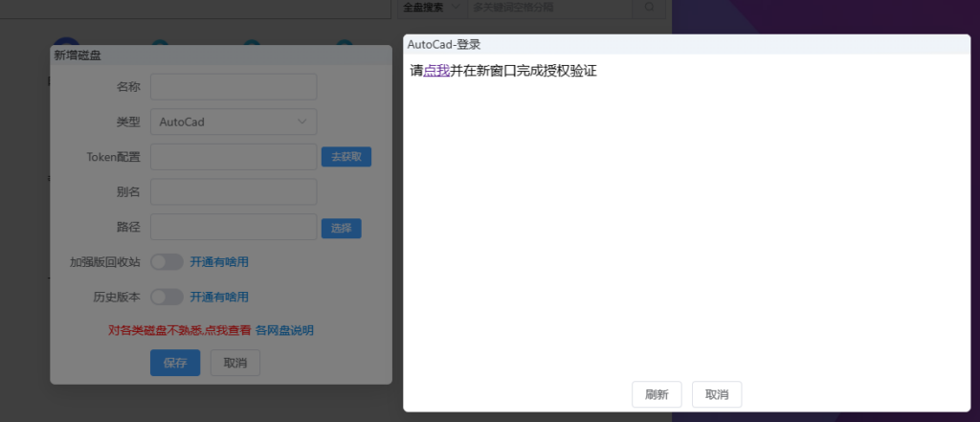Click the 点我 authorization link

(436, 71)
